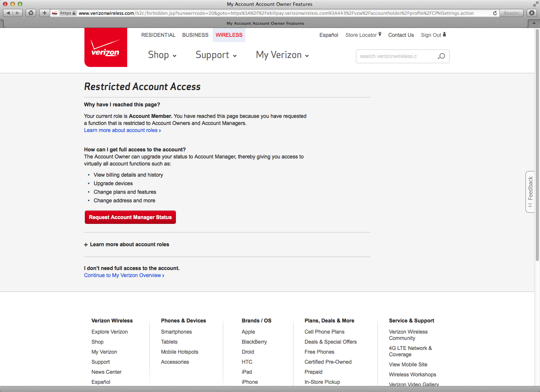540x392 pixels.
Task: Open footer Prepaid link
Action: tap(314, 372)
